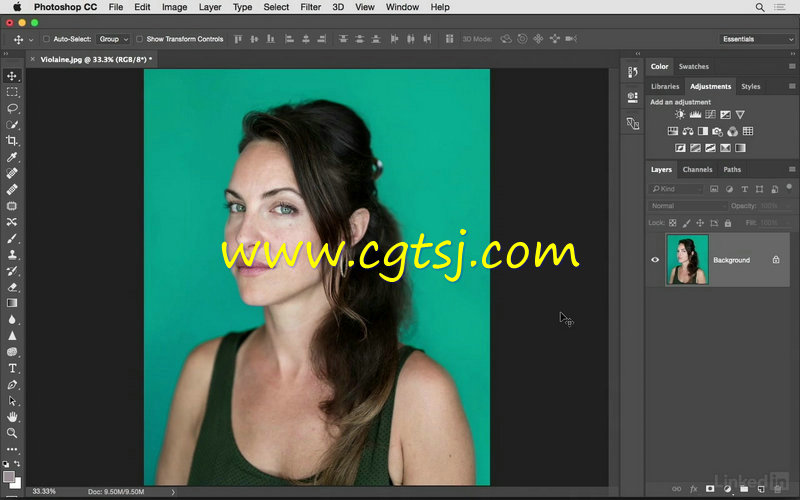Open the Essentials workspace dropdown

pos(757,39)
